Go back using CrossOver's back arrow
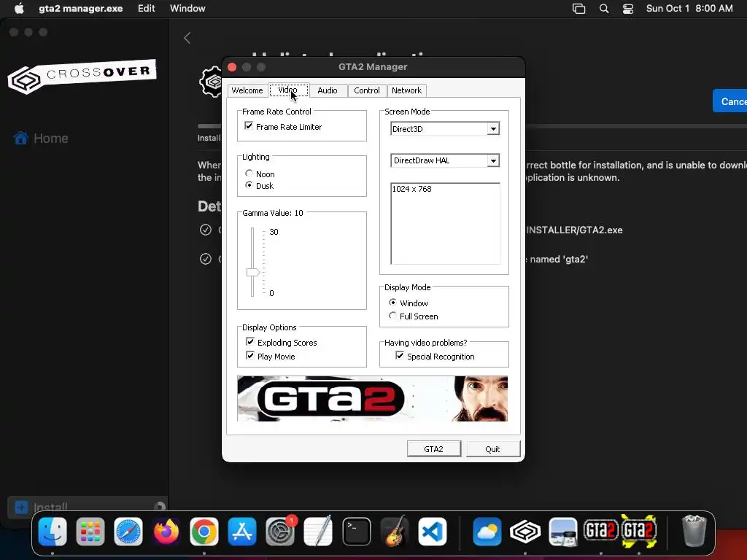This screenshot has width=747, height=560. point(187,38)
